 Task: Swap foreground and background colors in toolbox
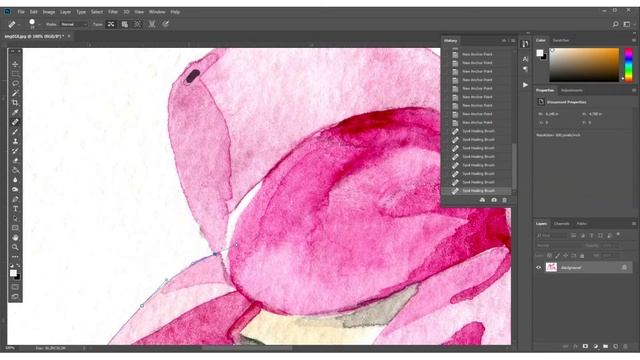pyautogui.click(x=18, y=266)
